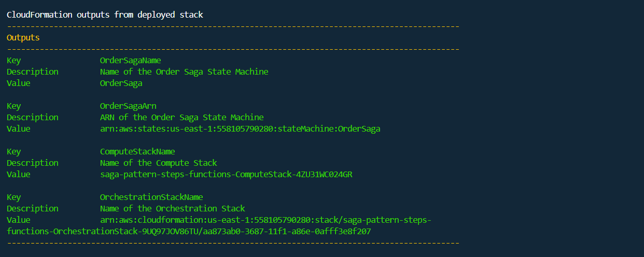Select 'Name of the Order Saga State Machine' description

tap(184, 72)
